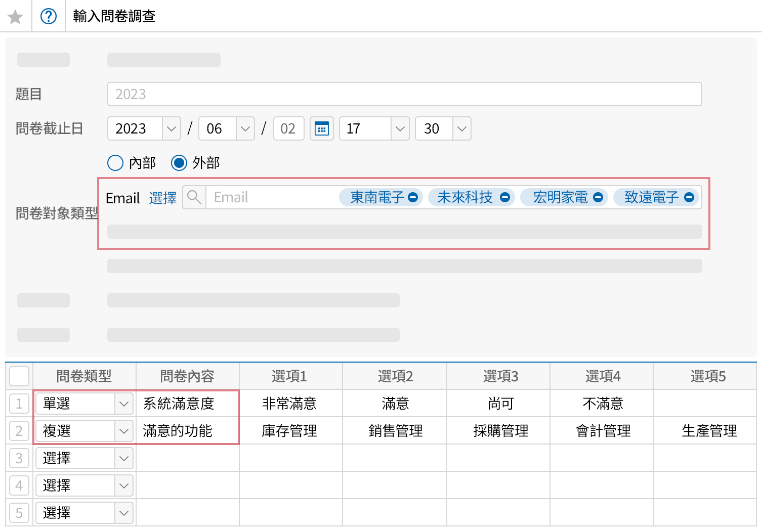
Task: Remove the 東南電子 recipient tag
Action: 413,197
